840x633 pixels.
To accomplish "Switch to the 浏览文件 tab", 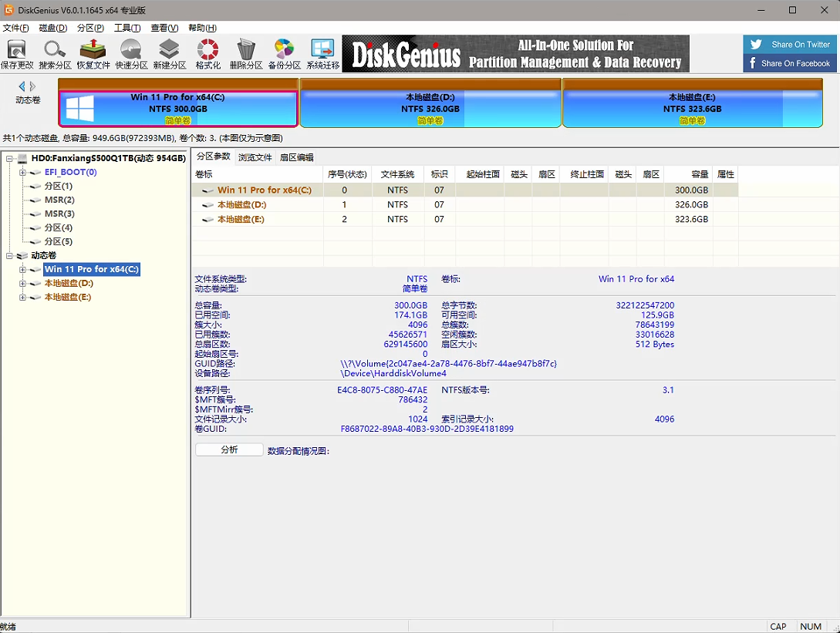I will click(255, 157).
